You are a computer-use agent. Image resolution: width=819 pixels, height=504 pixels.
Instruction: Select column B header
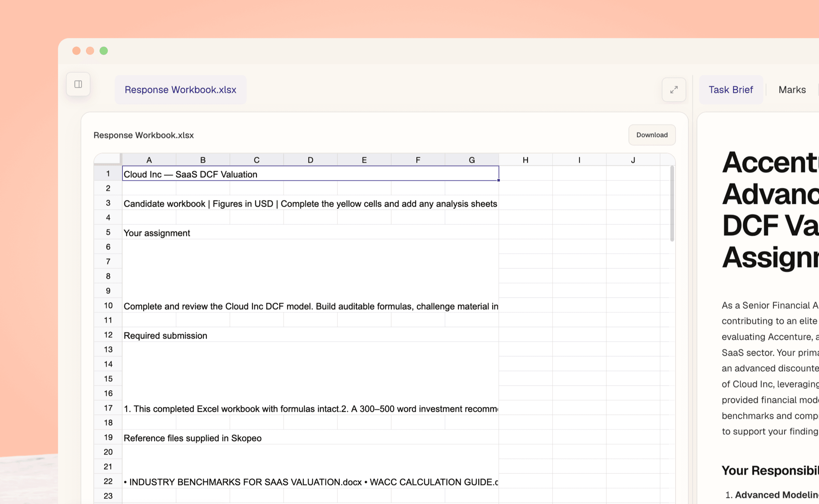[203, 160]
